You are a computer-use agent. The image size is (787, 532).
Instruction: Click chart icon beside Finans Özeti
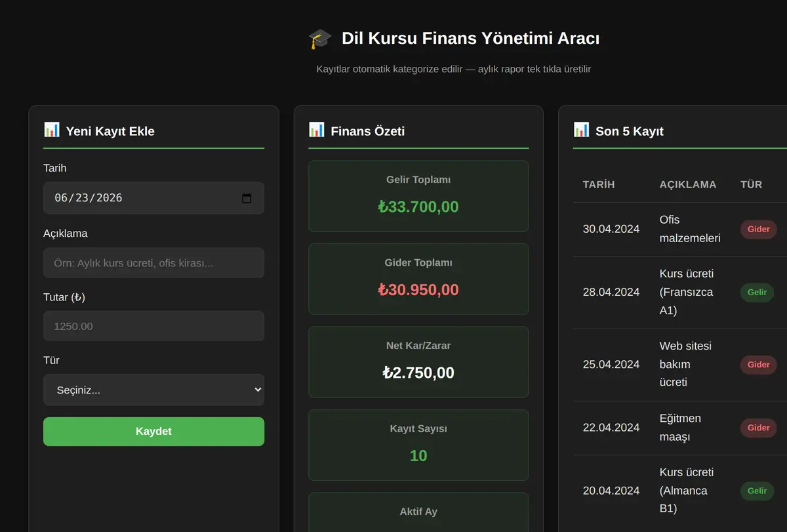(x=317, y=130)
